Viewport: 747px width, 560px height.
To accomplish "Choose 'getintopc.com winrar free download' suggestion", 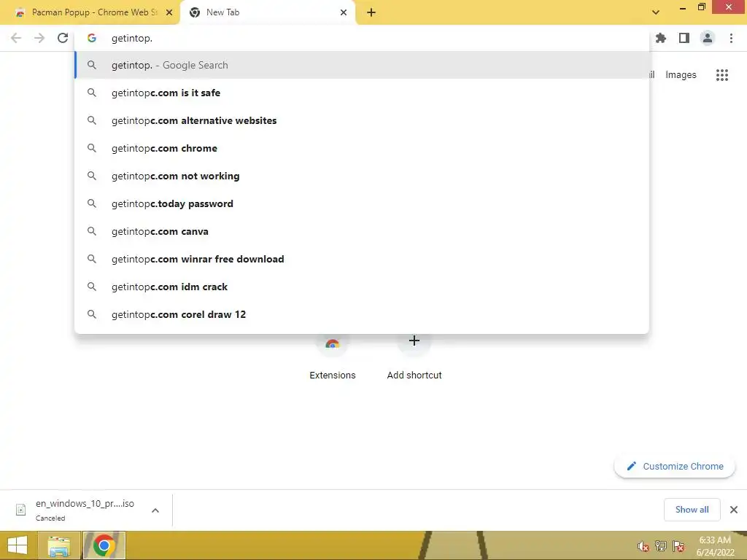I will click(x=362, y=259).
